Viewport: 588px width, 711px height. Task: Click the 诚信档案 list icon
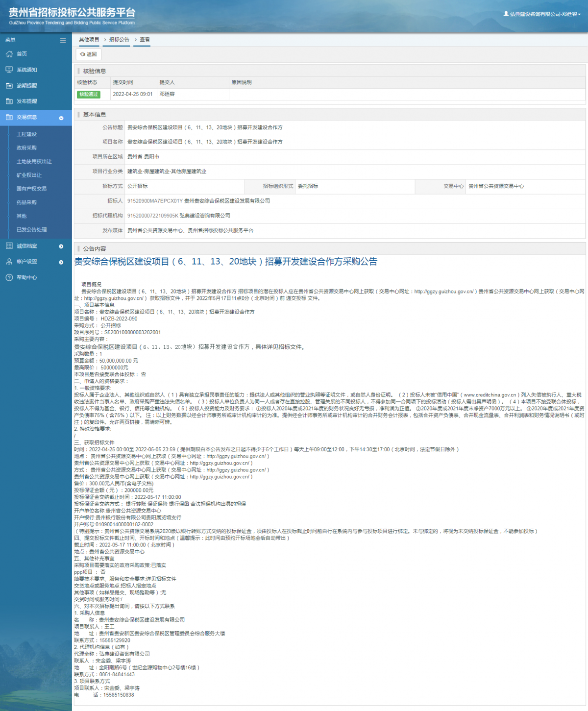pyautogui.click(x=9, y=246)
